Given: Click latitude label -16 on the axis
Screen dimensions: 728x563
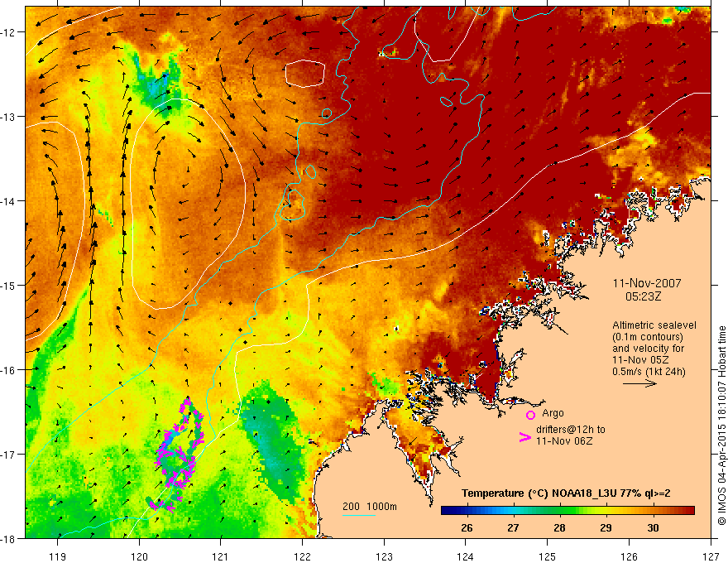Looking at the screenshot, I should [9, 370].
